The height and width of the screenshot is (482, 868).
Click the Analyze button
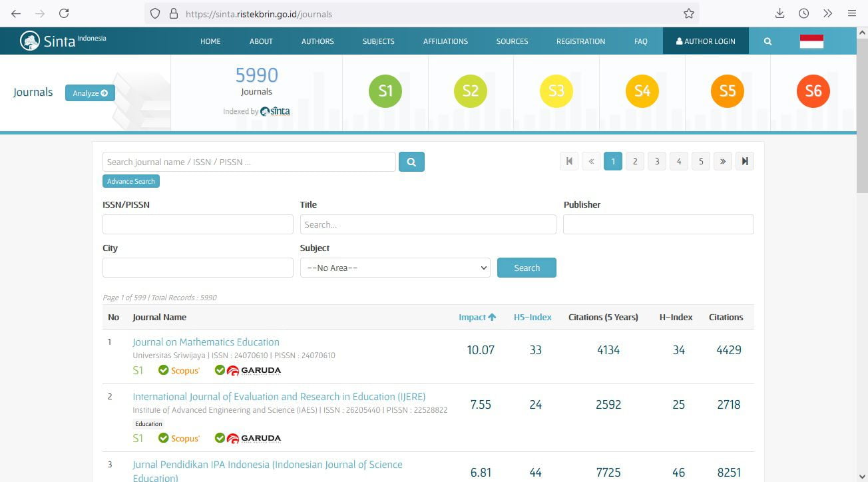coord(90,93)
